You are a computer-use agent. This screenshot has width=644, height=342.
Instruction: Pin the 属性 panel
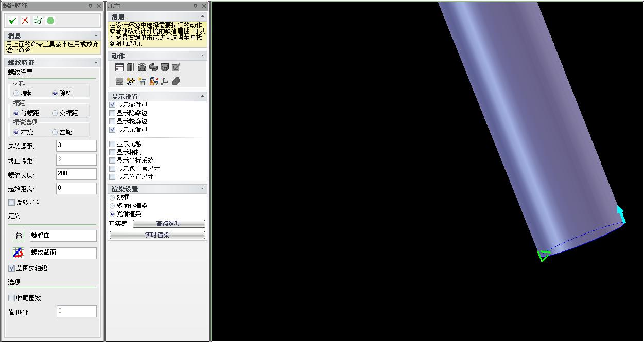tap(195, 6)
